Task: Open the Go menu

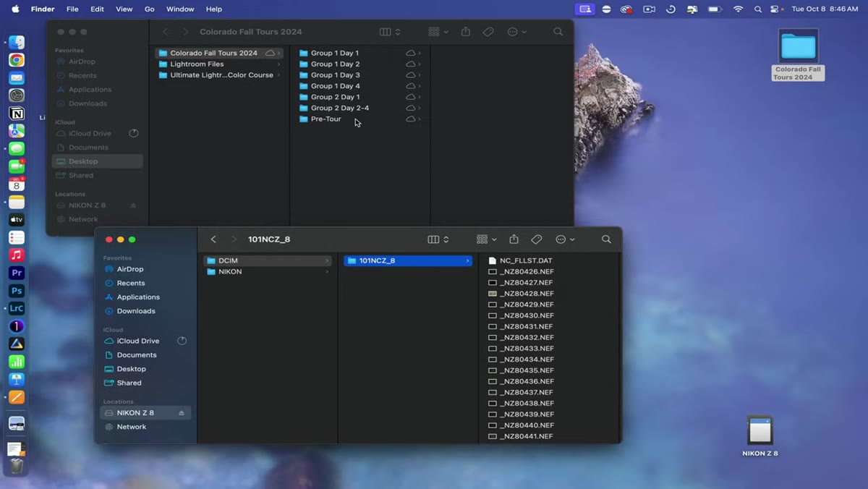Action: tap(150, 9)
